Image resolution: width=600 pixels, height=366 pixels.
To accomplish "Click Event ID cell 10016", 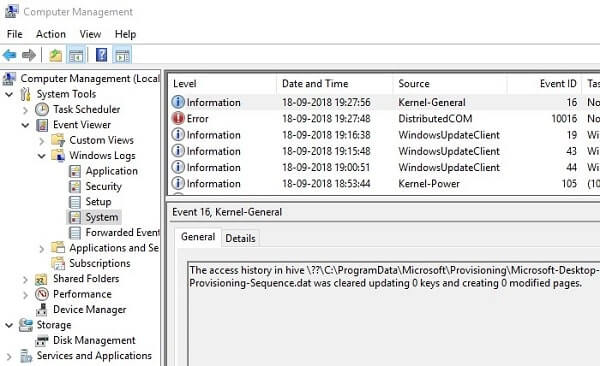I will (x=564, y=119).
